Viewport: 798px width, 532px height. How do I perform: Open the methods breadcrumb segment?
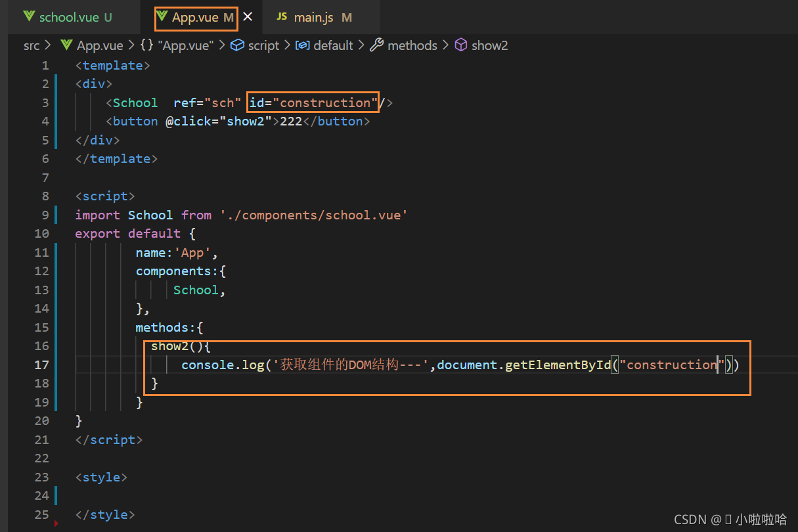coord(412,45)
